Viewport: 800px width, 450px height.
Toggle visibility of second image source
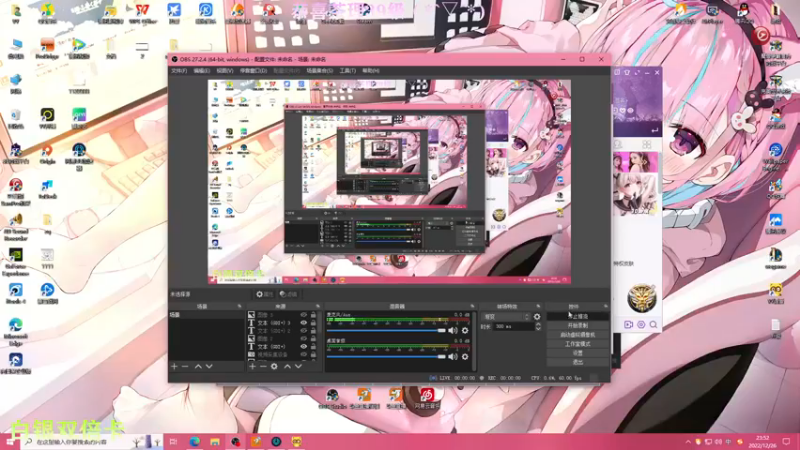tap(304, 339)
